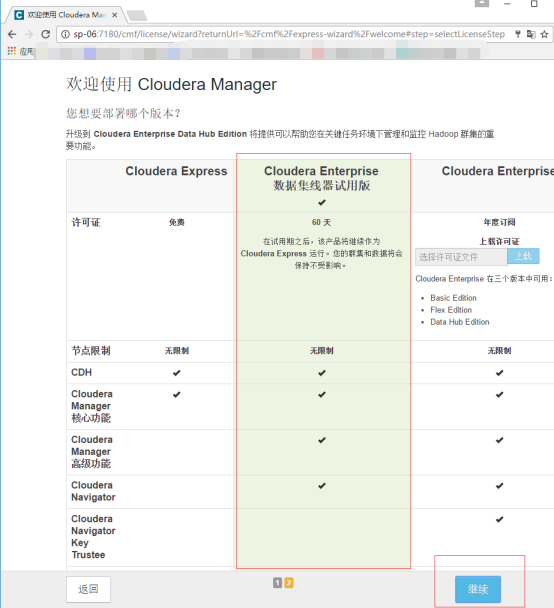Bookmark this page with star icon
Viewport: 554px width, 608px height.
(x=544, y=34)
